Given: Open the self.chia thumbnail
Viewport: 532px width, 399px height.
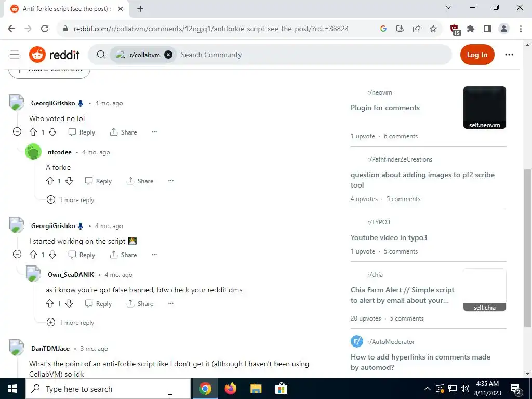Looking at the screenshot, I should tap(485, 290).
